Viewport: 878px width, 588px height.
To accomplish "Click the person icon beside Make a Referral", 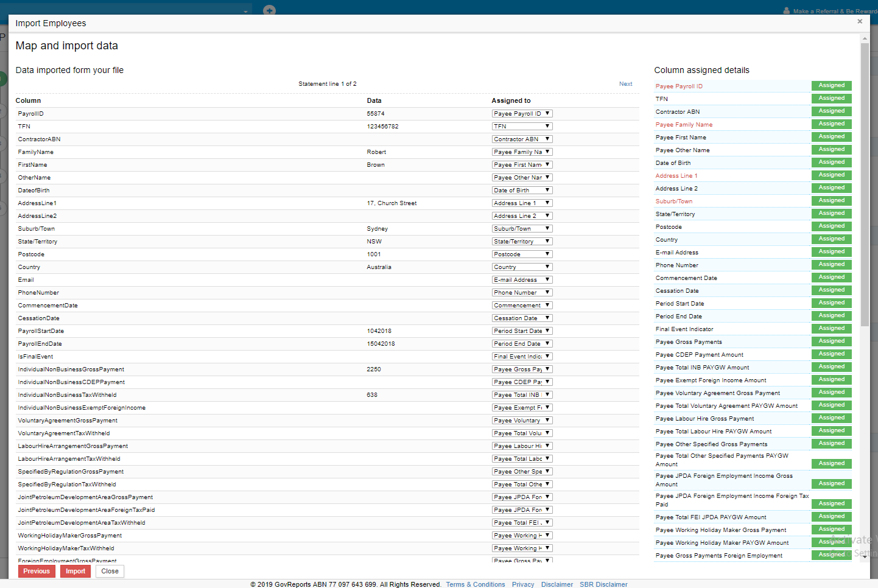I will 786,11.
